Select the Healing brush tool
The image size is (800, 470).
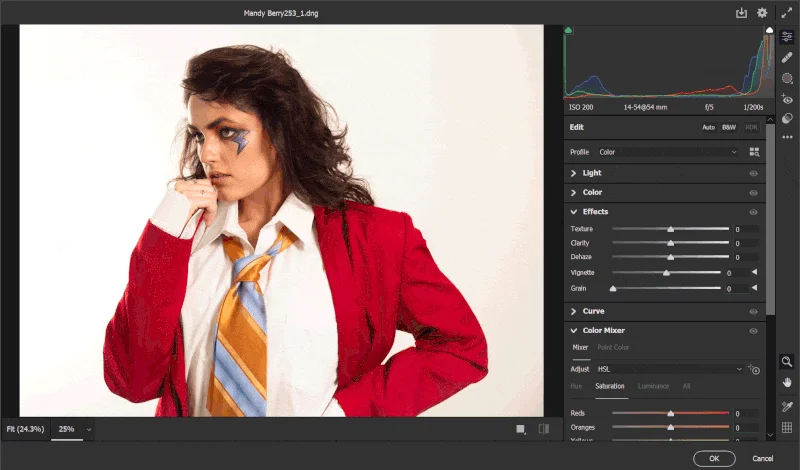[787, 58]
